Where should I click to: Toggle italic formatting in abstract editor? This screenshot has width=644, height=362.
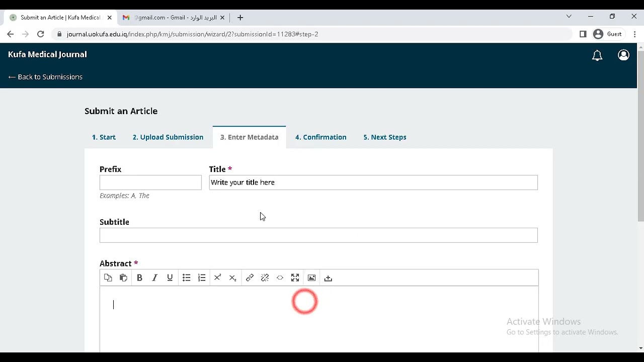click(x=154, y=278)
